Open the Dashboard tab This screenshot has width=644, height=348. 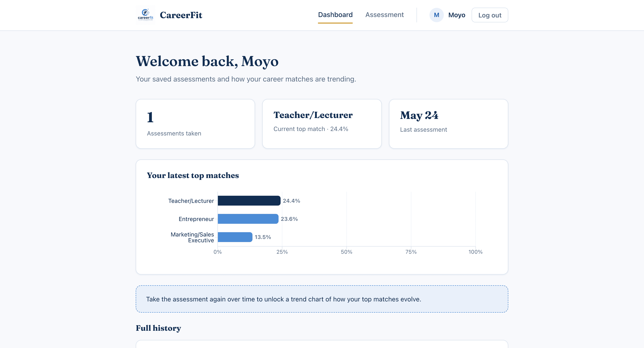tap(335, 15)
